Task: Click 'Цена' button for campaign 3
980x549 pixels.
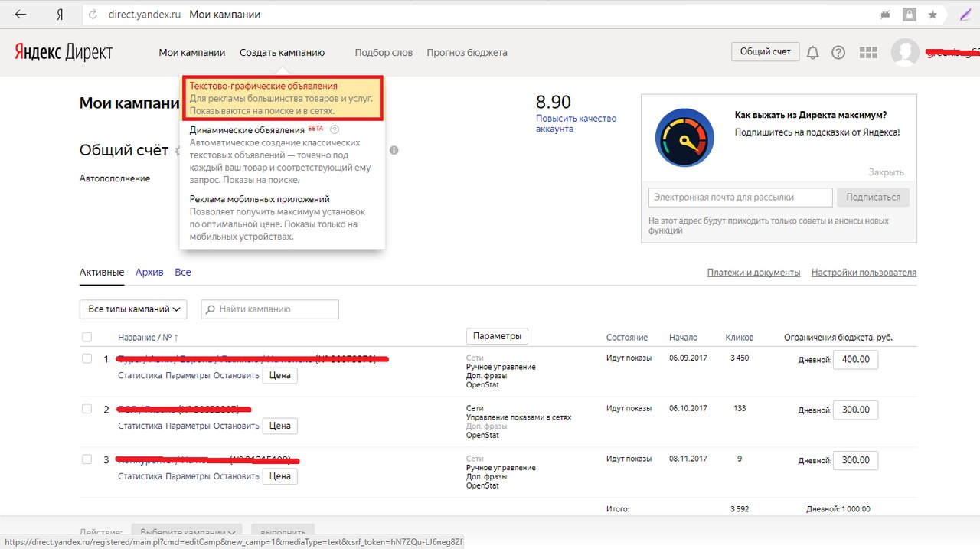Action: 280,476
